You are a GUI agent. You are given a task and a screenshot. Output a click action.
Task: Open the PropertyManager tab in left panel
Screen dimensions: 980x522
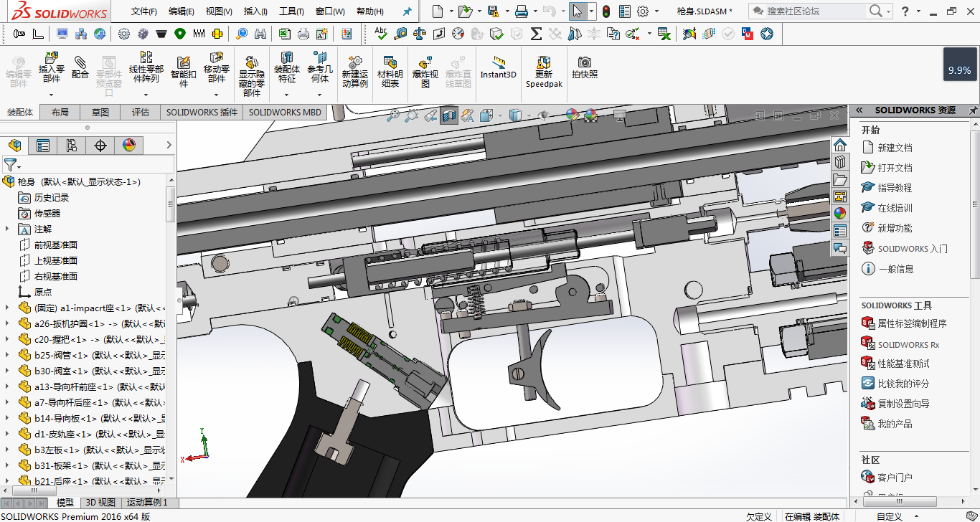tap(43, 146)
